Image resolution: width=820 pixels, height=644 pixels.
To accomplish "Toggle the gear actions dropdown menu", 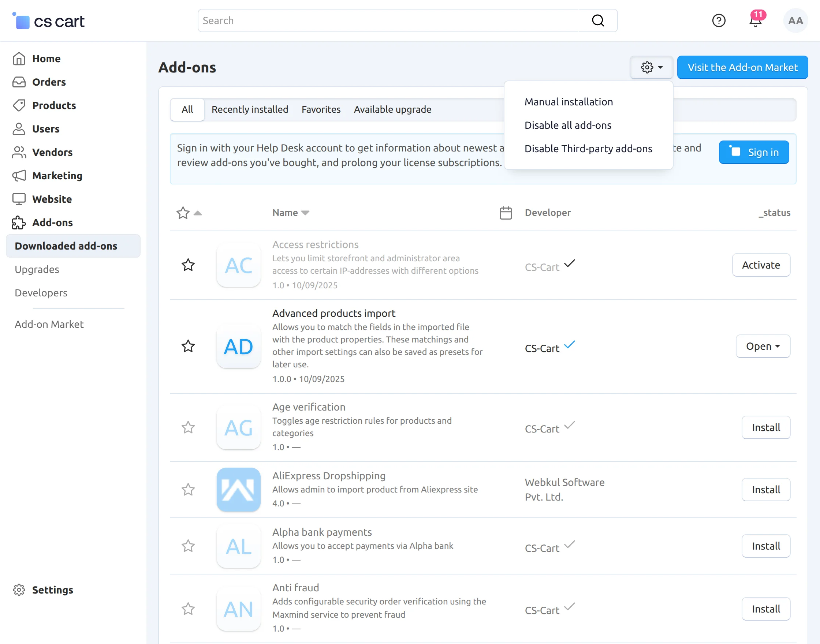I will pyautogui.click(x=651, y=67).
